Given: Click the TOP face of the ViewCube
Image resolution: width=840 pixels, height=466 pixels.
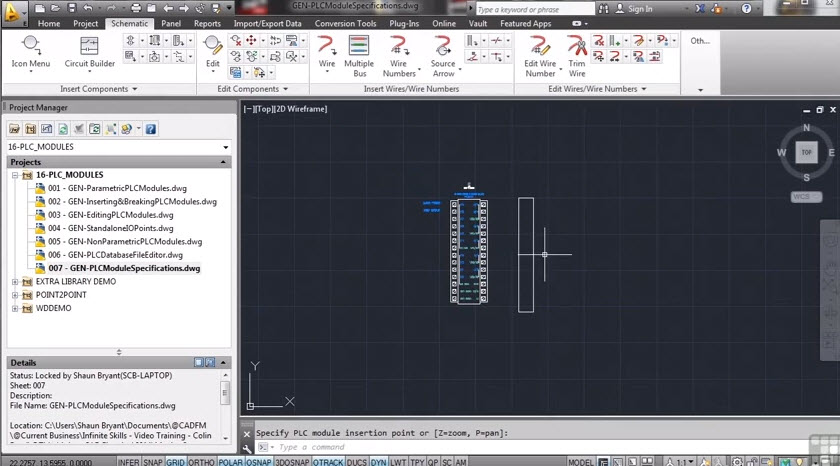Looking at the screenshot, I should (806, 152).
